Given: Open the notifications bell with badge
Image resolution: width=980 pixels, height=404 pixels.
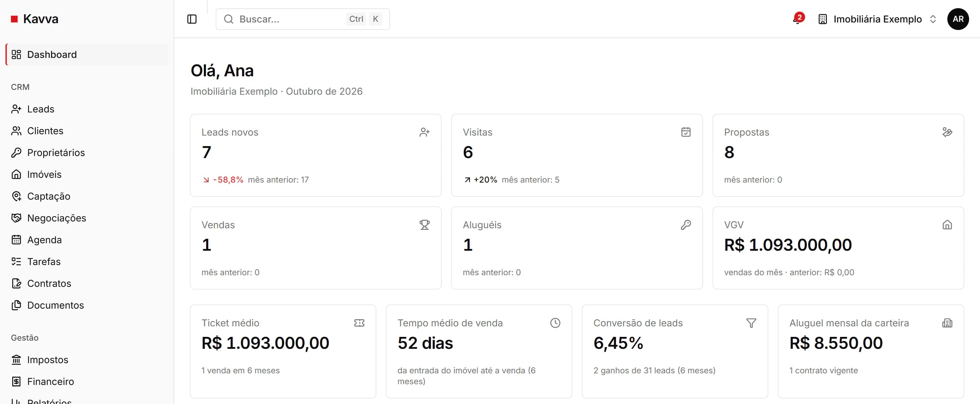Looking at the screenshot, I should [x=798, y=19].
